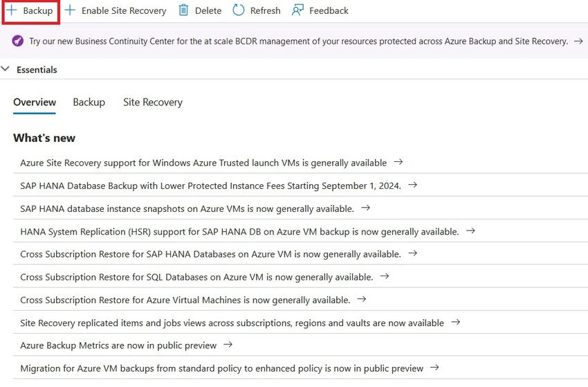
Task: Open Cross Subscription Restore for Azure Virtual Machines
Action: [x=185, y=300]
